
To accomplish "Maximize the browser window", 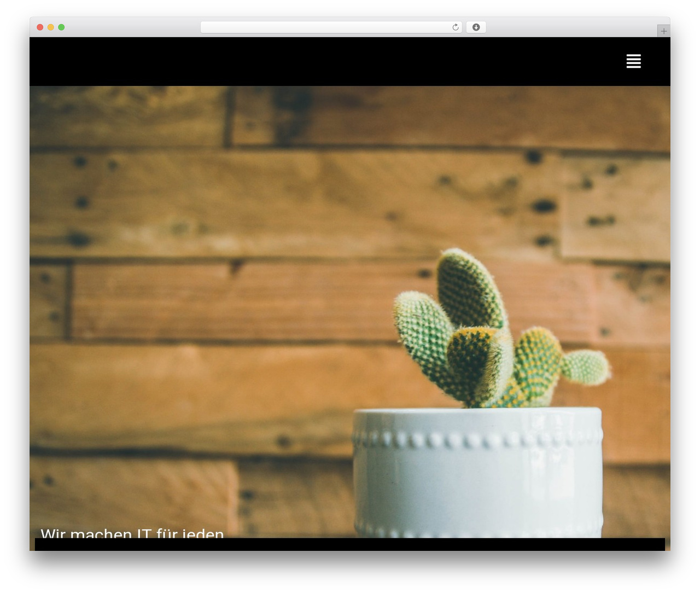I will click(61, 27).
